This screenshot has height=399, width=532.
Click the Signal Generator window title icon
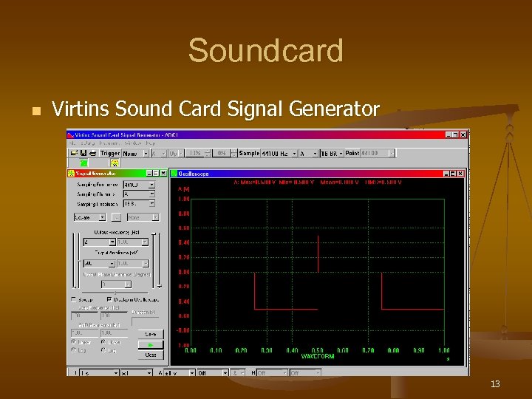pos(71,174)
